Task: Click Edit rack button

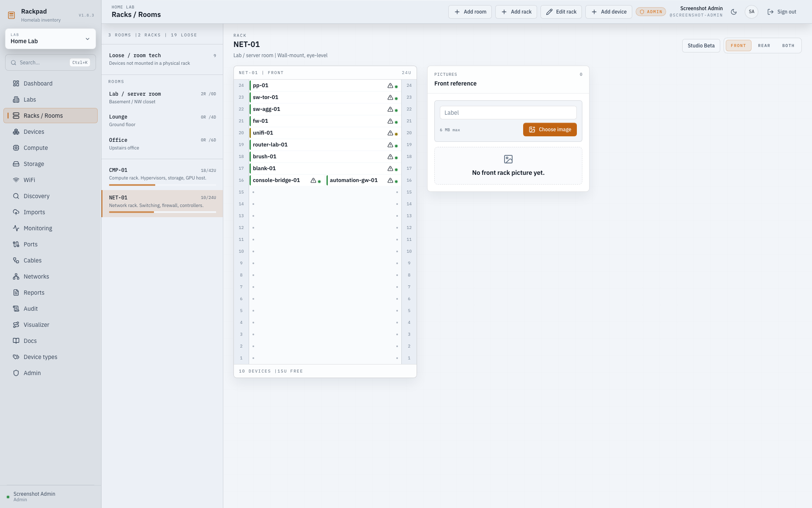Action: [561, 12]
